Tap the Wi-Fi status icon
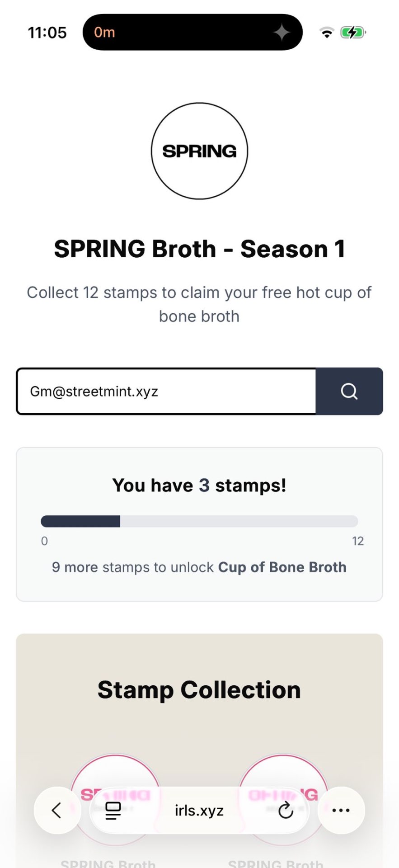The image size is (399, 868). click(326, 33)
